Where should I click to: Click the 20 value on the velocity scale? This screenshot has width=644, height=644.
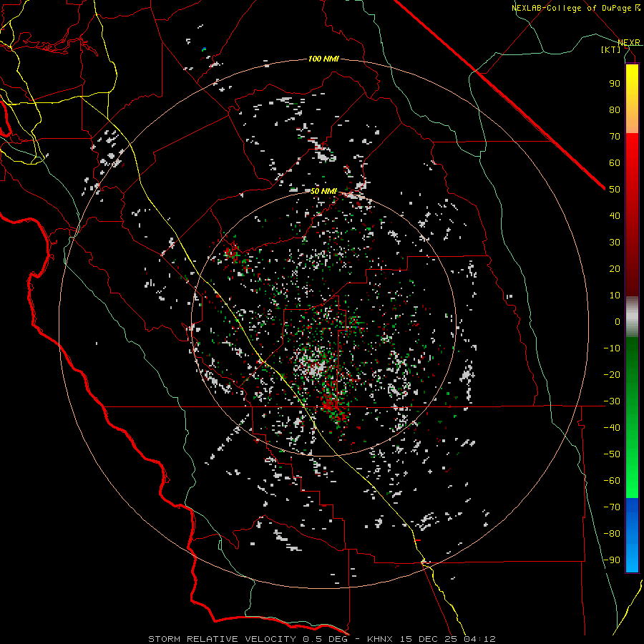615,269
